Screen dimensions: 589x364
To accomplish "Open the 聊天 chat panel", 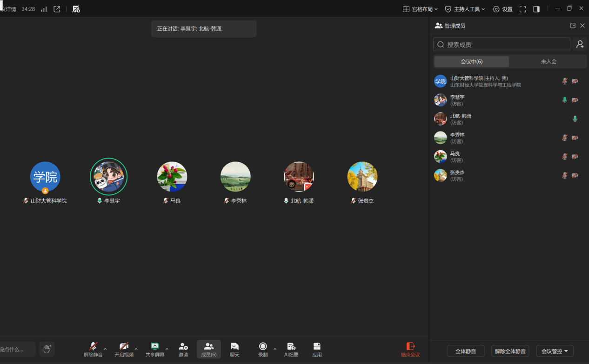I will 234,350.
